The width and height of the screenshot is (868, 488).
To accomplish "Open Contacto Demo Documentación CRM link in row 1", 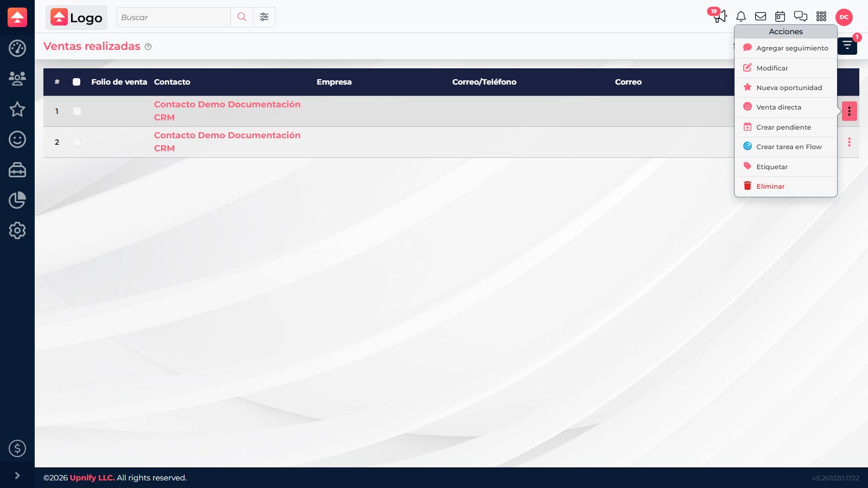I will click(227, 111).
